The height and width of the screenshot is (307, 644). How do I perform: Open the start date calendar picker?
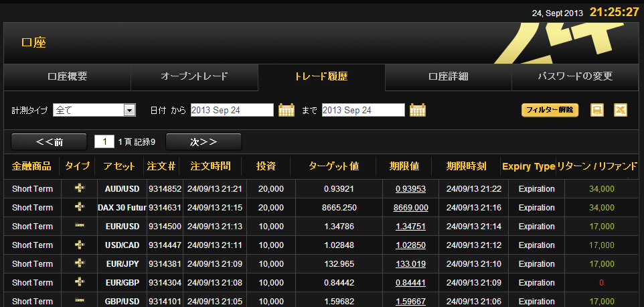pyautogui.click(x=287, y=110)
